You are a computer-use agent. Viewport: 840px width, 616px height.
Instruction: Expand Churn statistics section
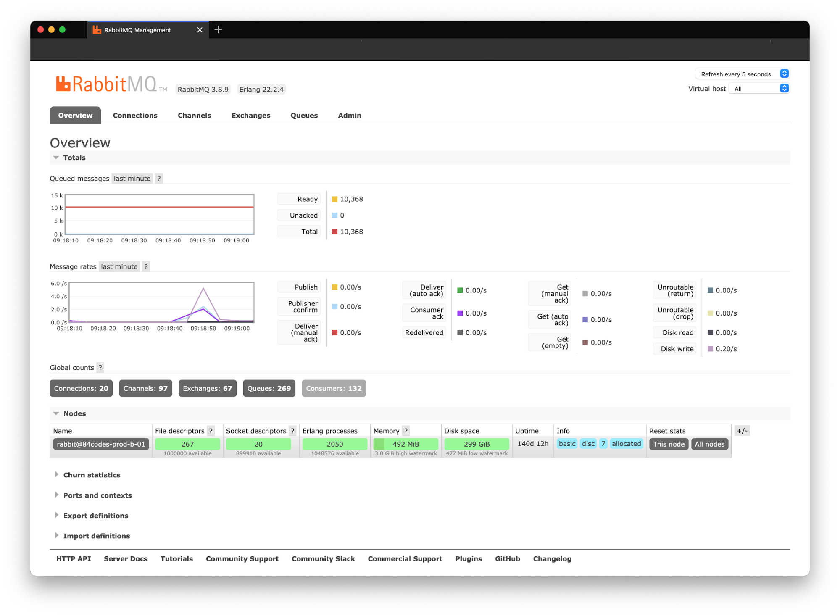91,475
